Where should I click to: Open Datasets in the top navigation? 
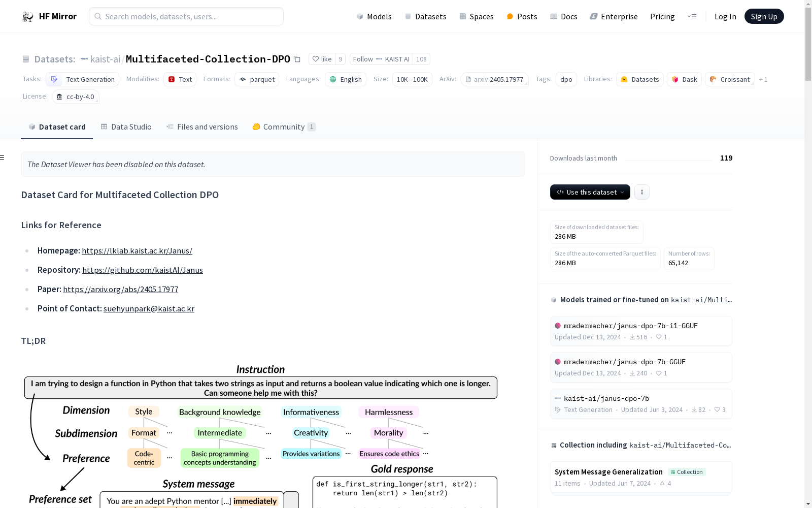pos(425,17)
